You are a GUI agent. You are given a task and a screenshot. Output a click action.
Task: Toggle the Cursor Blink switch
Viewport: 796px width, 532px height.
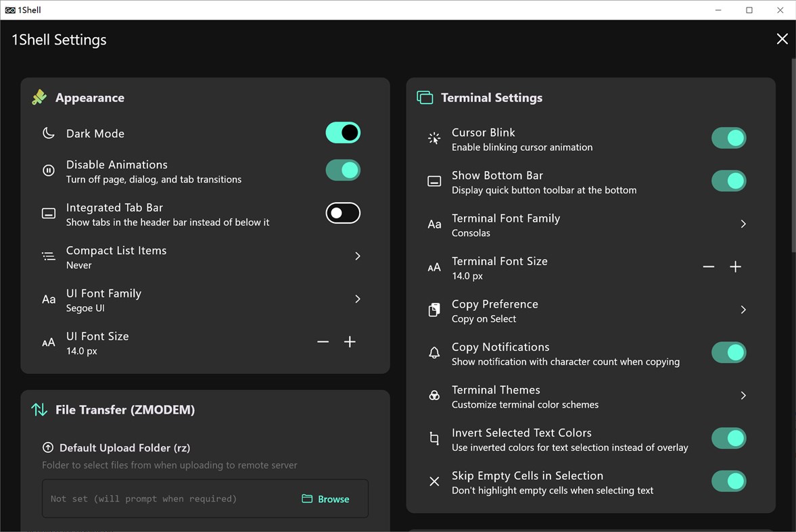click(728, 138)
